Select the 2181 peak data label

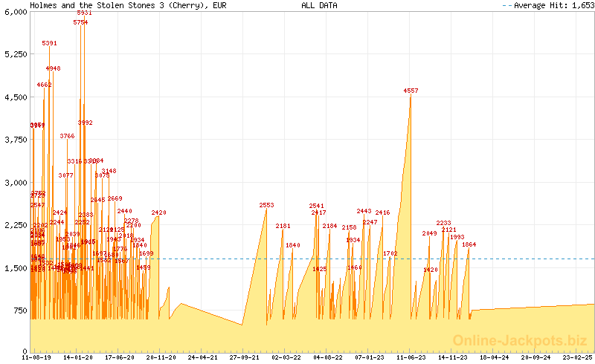(283, 226)
